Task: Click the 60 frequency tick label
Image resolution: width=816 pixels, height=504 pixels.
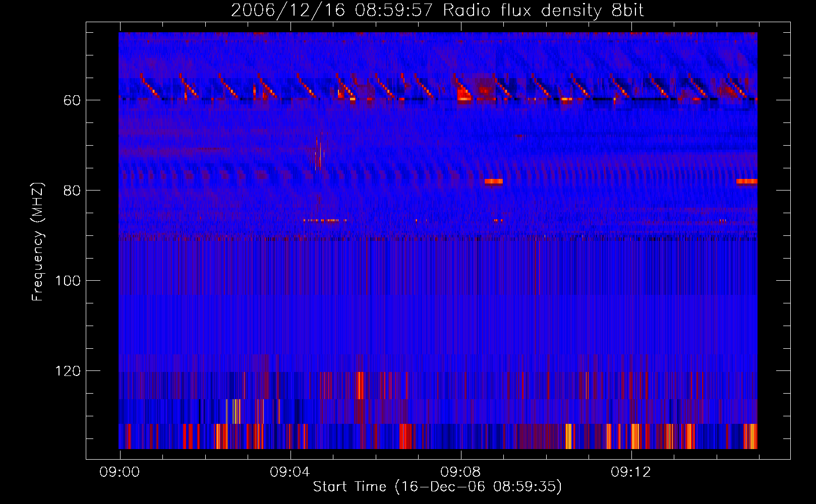Action: (x=72, y=100)
